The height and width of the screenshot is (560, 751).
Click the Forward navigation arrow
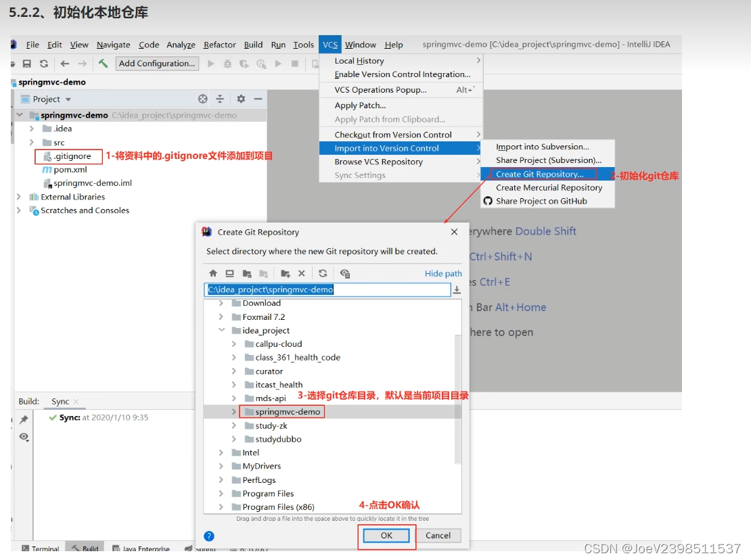[83, 64]
